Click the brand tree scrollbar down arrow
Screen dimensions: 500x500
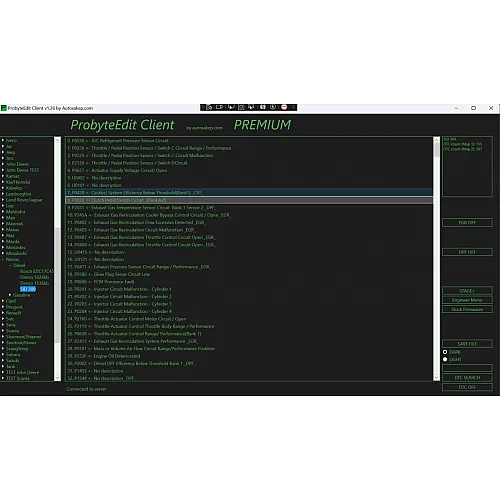57,378
